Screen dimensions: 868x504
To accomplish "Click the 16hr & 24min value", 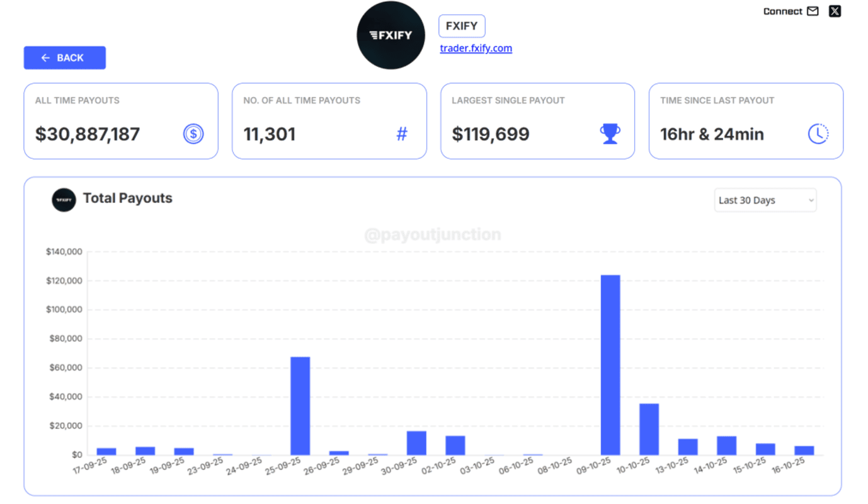I will [712, 134].
